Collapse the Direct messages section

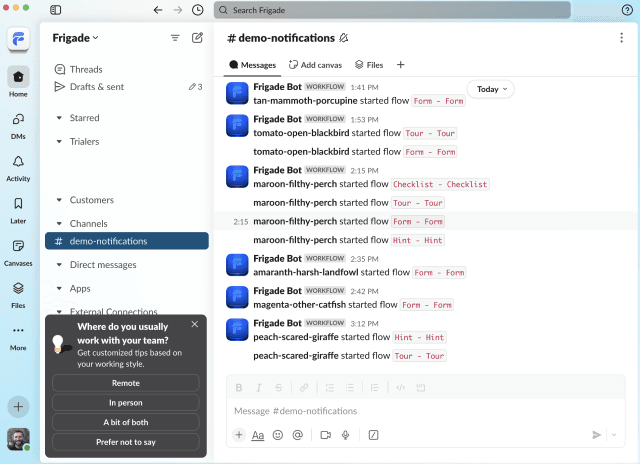click(x=59, y=265)
